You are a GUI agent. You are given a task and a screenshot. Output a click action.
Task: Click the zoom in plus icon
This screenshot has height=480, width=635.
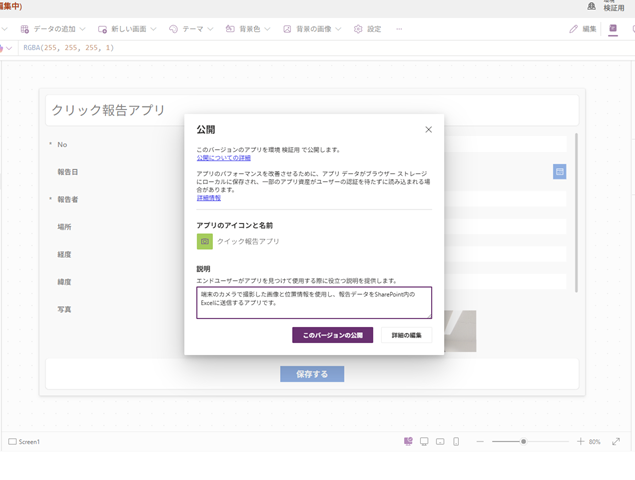(580, 441)
